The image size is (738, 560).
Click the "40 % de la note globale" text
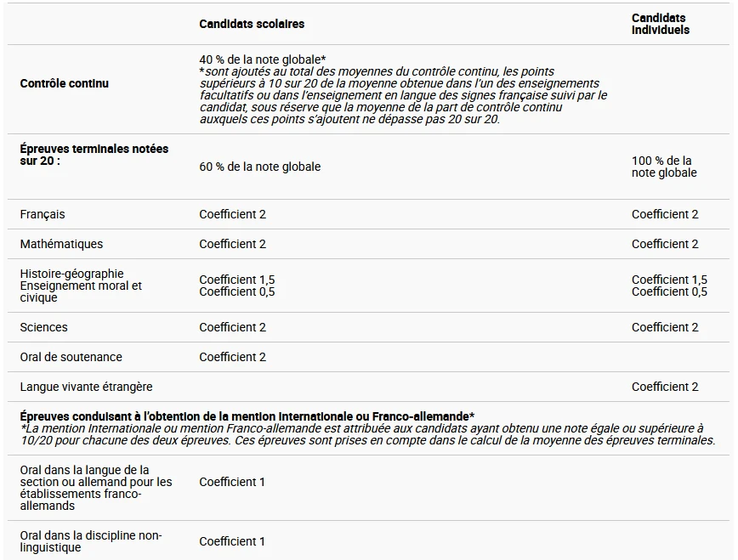[x=262, y=59]
